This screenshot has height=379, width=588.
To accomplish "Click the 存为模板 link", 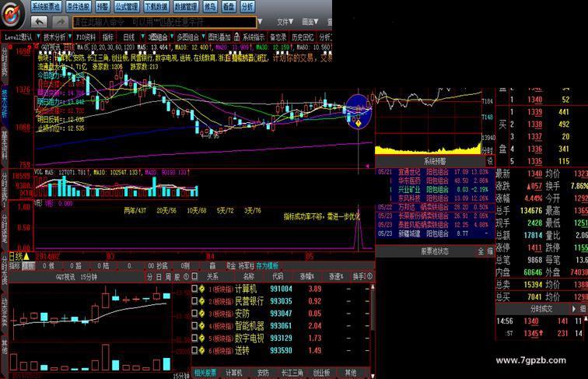I will [268, 265].
